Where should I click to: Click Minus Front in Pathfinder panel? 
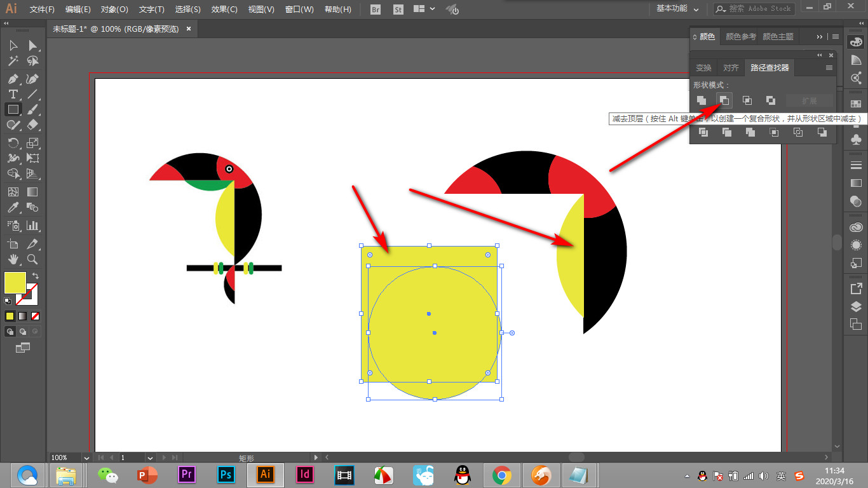pyautogui.click(x=724, y=100)
